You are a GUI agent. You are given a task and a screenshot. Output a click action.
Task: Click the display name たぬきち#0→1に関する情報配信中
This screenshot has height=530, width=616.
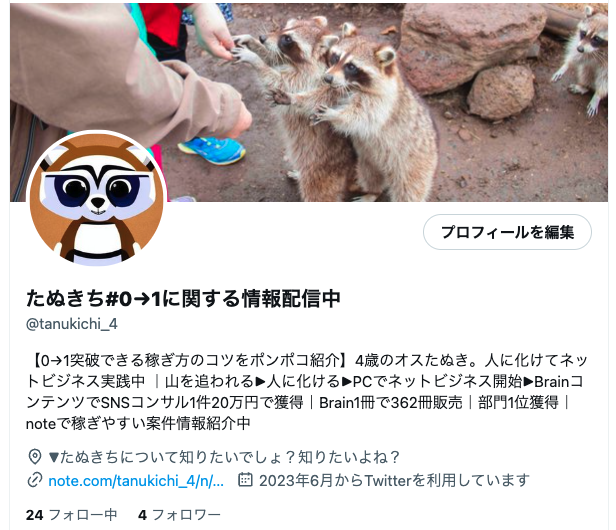tap(183, 298)
